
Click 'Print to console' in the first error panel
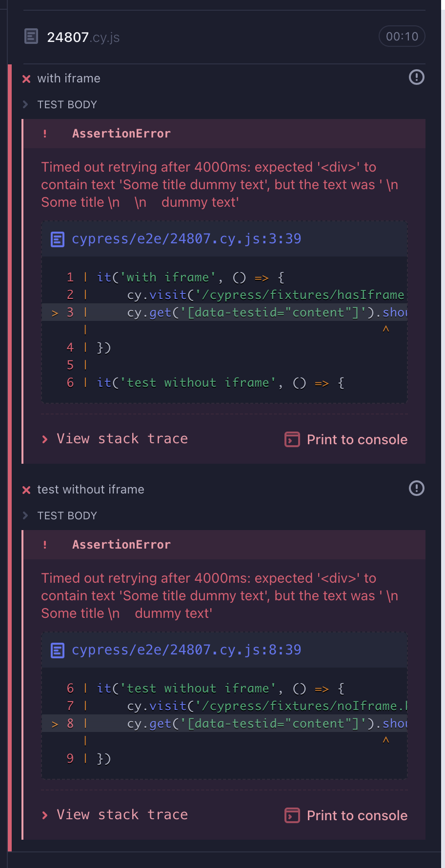357,439
